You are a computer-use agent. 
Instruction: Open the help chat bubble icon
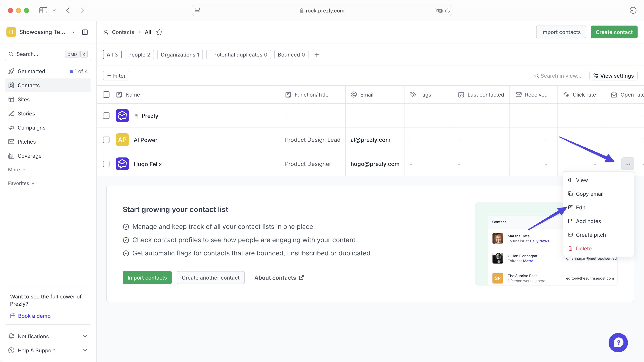[x=618, y=342]
